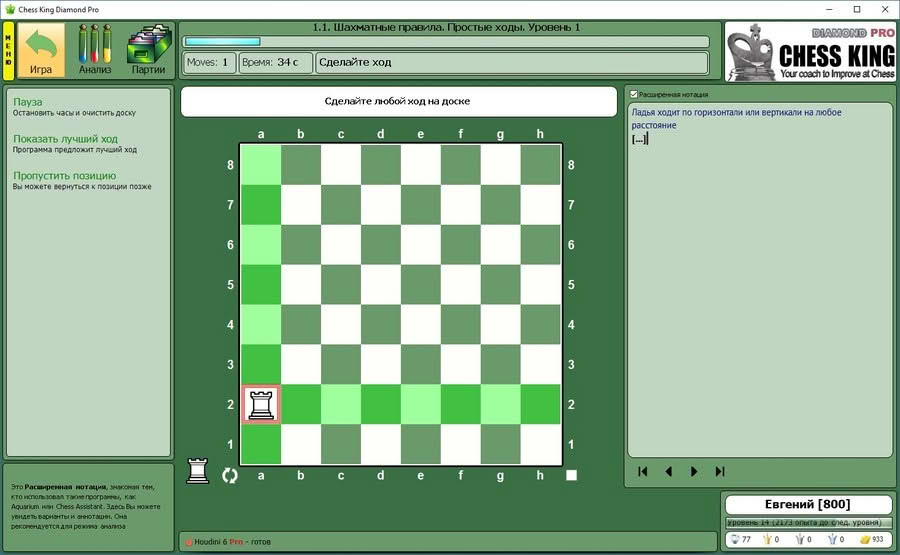Jump to last move in notation
Screen dimensions: 900x555
(720, 471)
